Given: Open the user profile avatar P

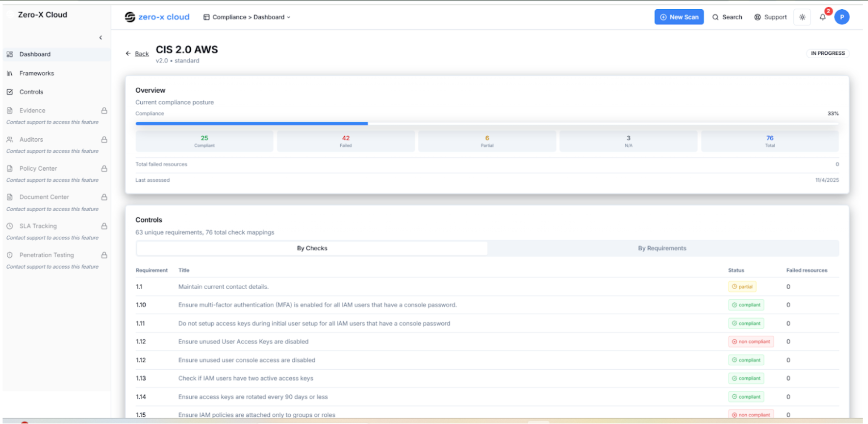Looking at the screenshot, I should (x=842, y=17).
